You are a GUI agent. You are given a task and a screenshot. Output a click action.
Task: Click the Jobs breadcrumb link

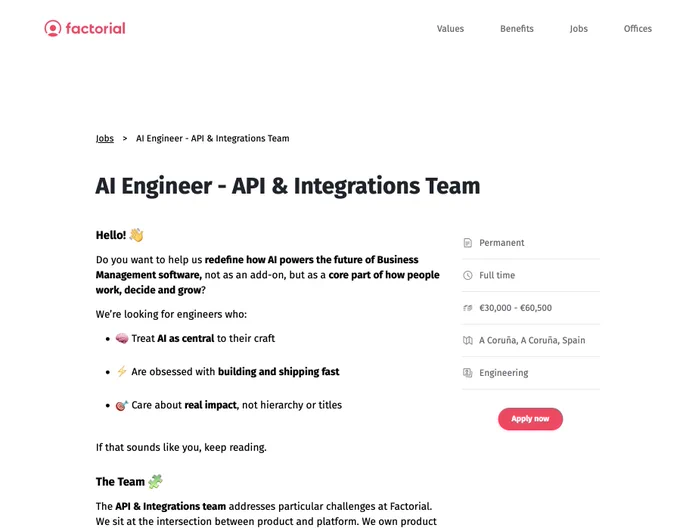click(105, 138)
